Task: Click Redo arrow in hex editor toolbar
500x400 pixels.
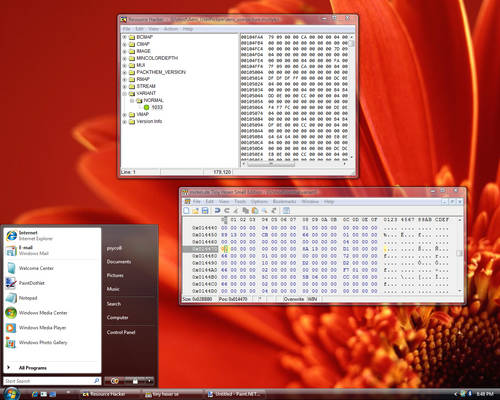Action: coord(227,210)
